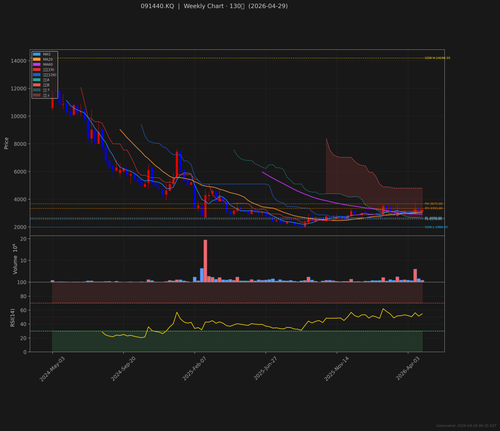Click the RSI axis tick 80

(x=23, y=296)
